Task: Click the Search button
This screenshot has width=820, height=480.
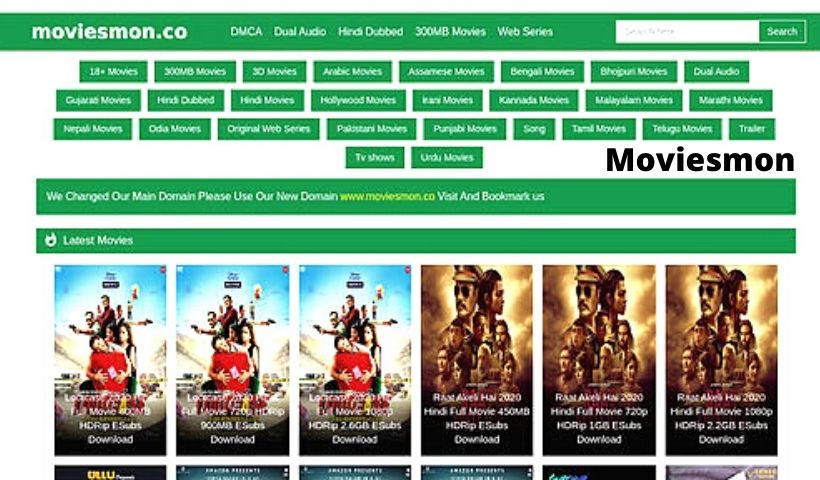Action: 782,31
